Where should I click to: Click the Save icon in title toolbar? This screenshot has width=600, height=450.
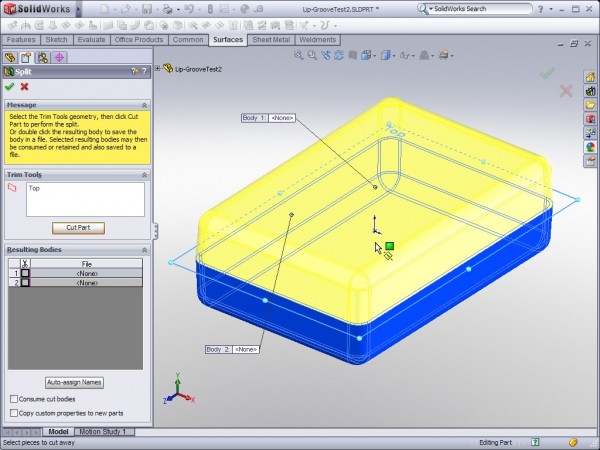coord(147,9)
